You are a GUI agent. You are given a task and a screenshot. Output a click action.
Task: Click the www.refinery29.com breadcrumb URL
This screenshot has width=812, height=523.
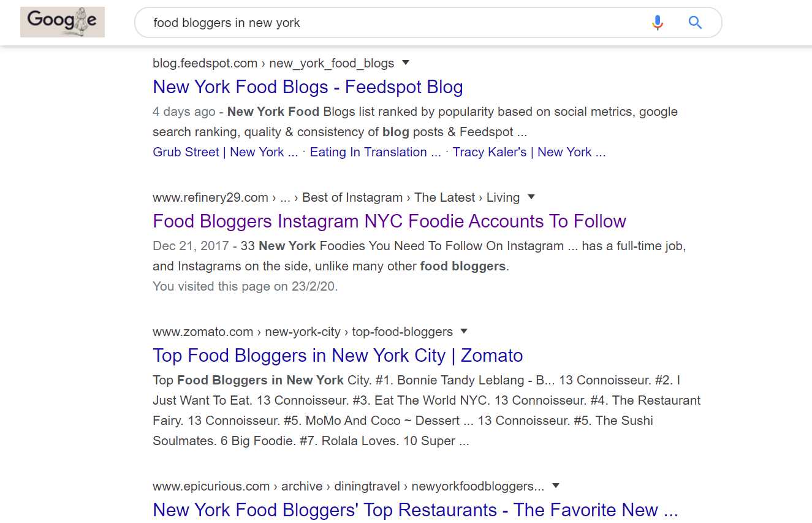pos(210,197)
